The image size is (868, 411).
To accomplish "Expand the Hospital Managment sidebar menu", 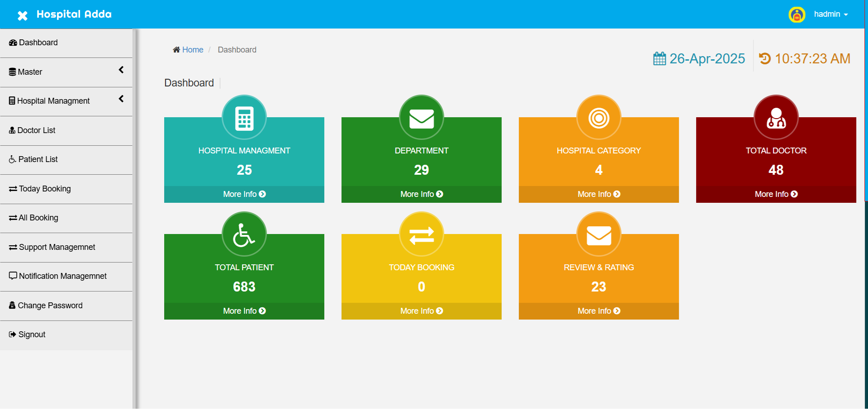I will pyautogui.click(x=66, y=101).
